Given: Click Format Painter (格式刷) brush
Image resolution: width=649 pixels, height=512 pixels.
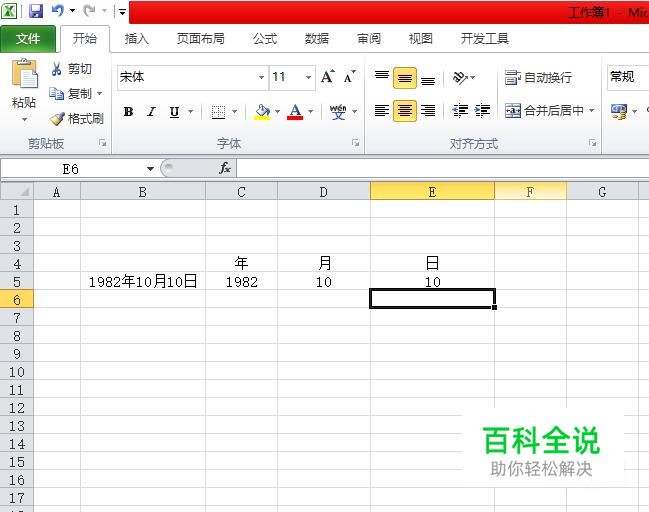Looking at the screenshot, I should pyautogui.click(x=77, y=119).
